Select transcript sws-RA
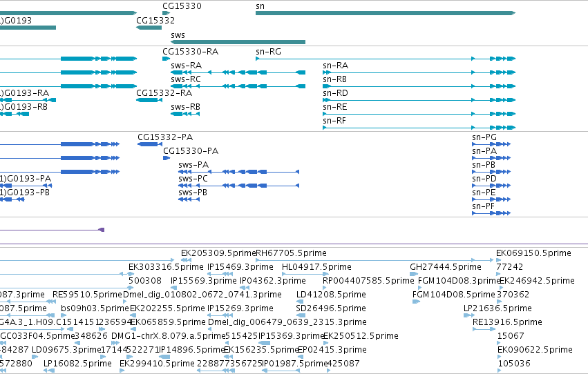Image resolution: width=588 pixels, height=374 pixels. [238, 72]
